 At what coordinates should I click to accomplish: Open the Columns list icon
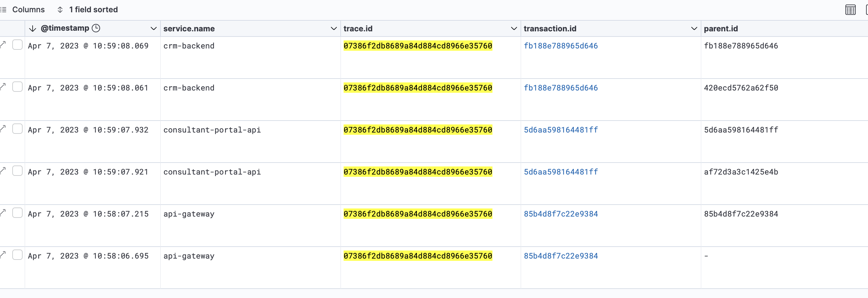coord(3,10)
